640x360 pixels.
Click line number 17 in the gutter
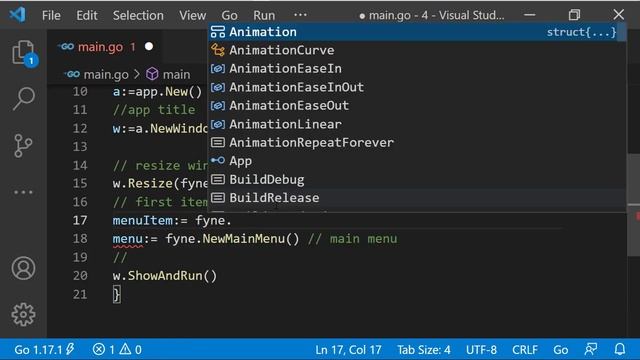(80, 220)
